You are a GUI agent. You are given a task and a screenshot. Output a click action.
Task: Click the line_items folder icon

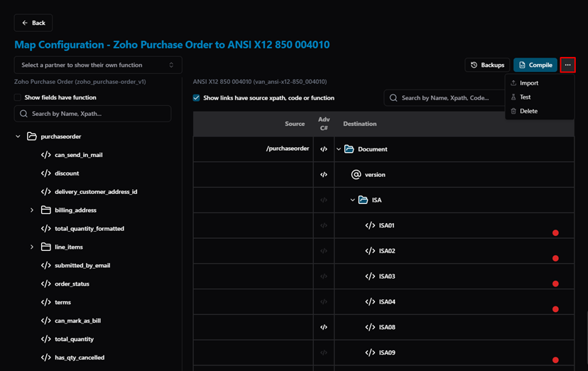[45, 247]
